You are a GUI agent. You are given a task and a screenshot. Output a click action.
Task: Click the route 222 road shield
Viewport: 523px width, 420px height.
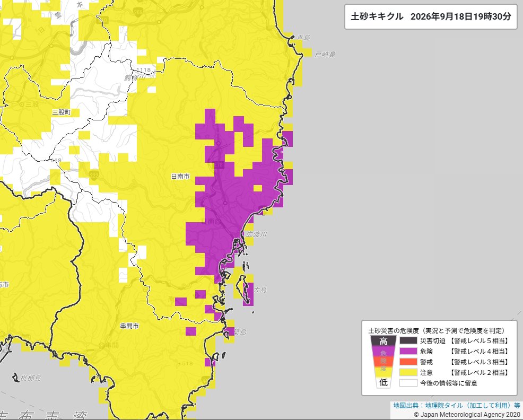point(94,175)
